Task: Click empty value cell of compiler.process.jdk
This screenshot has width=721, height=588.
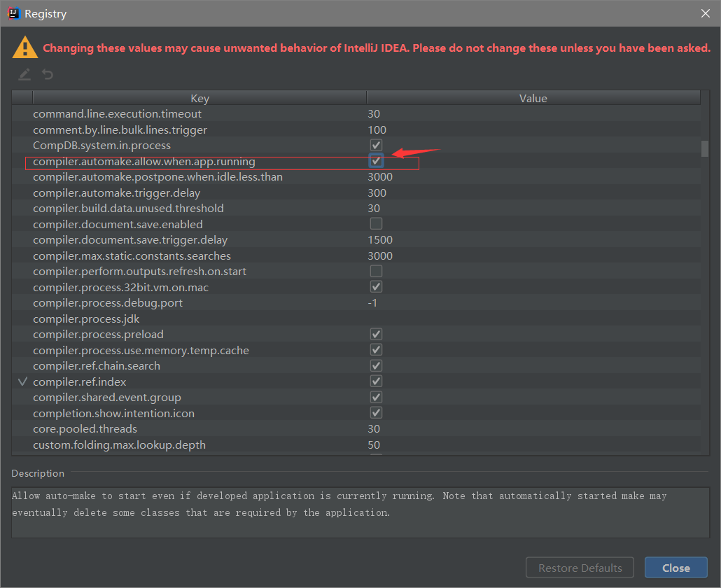Action: point(533,318)
